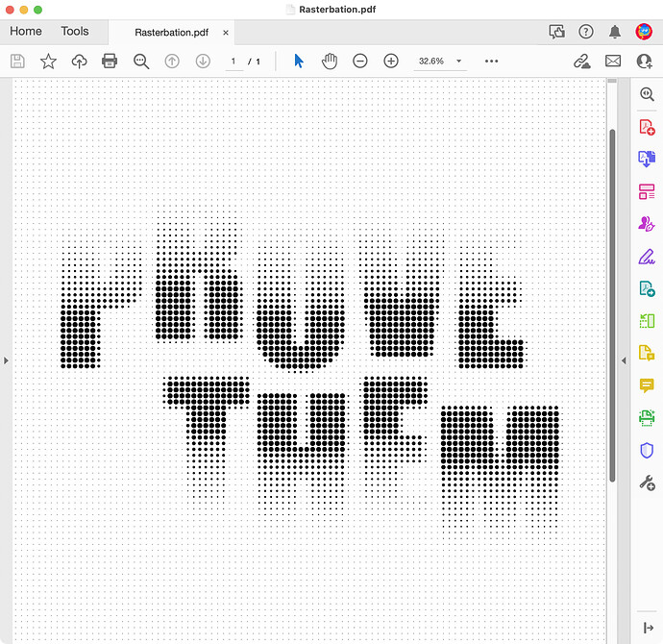The width and height of the screenshot is (663, 644).
Task: Click the 32.6% zoom value field
Action: [431, 62]
